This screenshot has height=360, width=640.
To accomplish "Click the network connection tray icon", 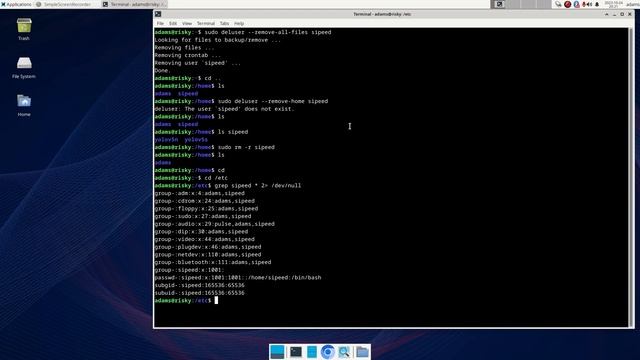I will point(558,4).
